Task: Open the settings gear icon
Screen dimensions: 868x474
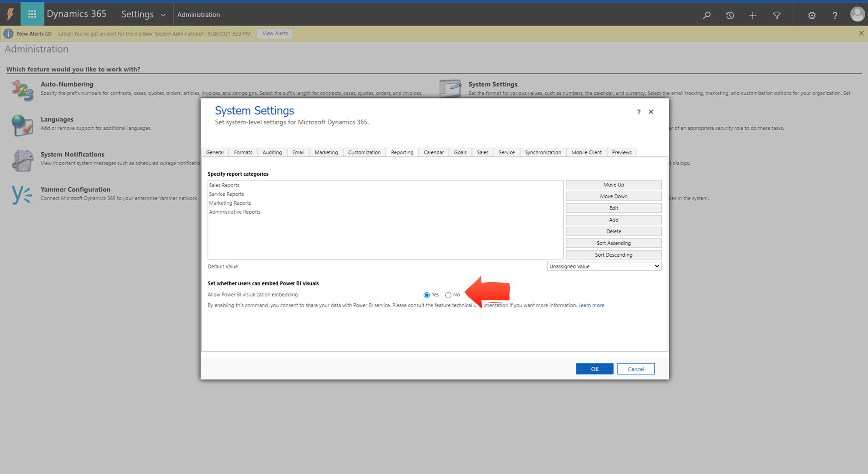Action: click(x=812, y=15)
